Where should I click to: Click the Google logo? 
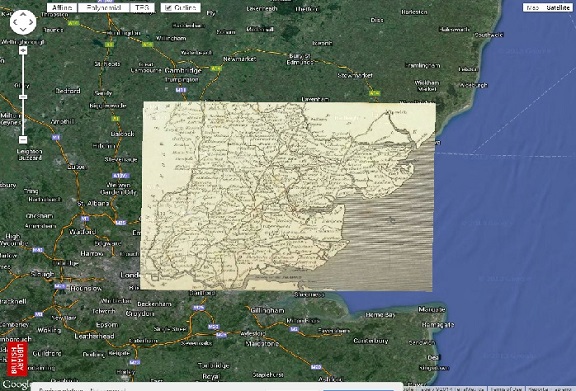pyautogui.click(x=15, y=384)
